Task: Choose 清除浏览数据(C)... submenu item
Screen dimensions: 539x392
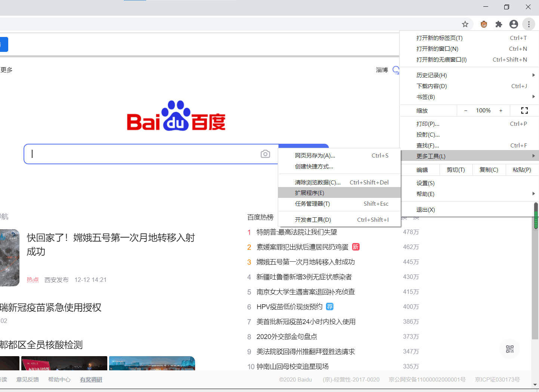Action: point(339,182)
